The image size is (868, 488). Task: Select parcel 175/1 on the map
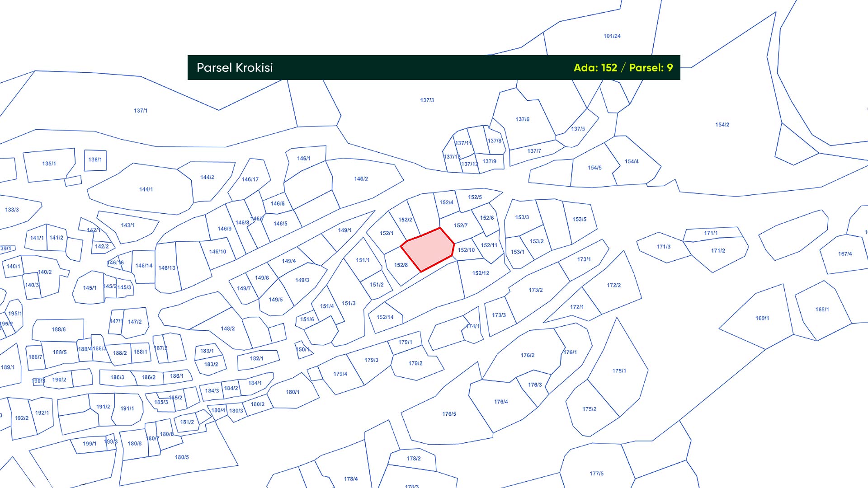(619, 371)
